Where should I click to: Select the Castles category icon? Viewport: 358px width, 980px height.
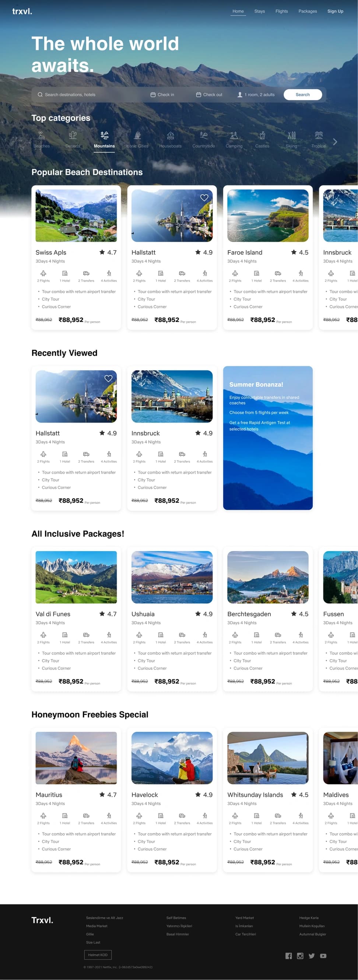pos(262,135)
